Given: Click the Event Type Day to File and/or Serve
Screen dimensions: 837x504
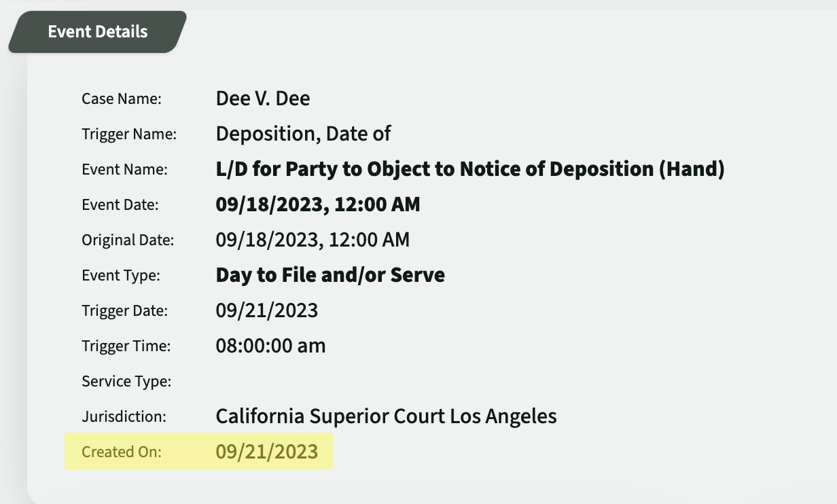Looking at the screenshot, I should click(330, 274).
